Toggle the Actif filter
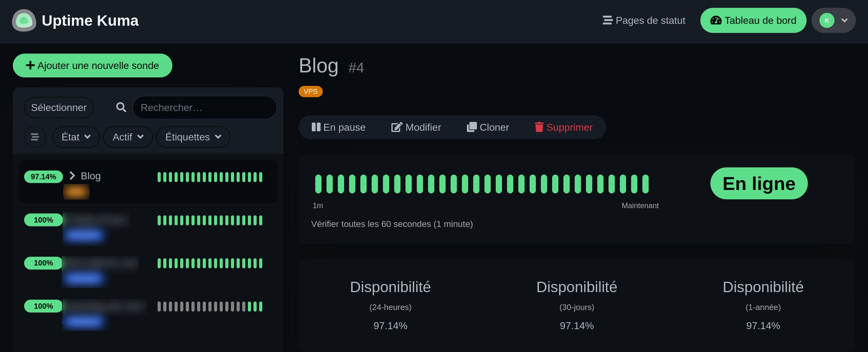 pos(127,137)
